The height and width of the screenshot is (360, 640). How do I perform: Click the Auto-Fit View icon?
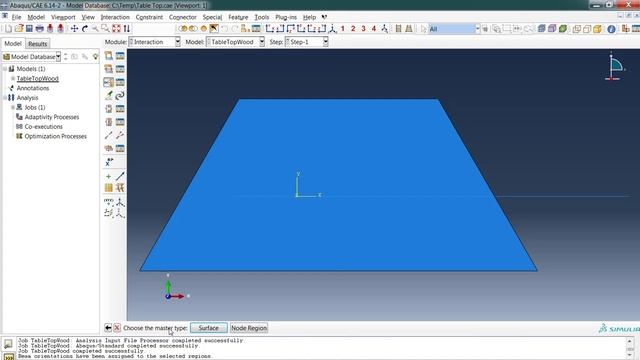116,29
